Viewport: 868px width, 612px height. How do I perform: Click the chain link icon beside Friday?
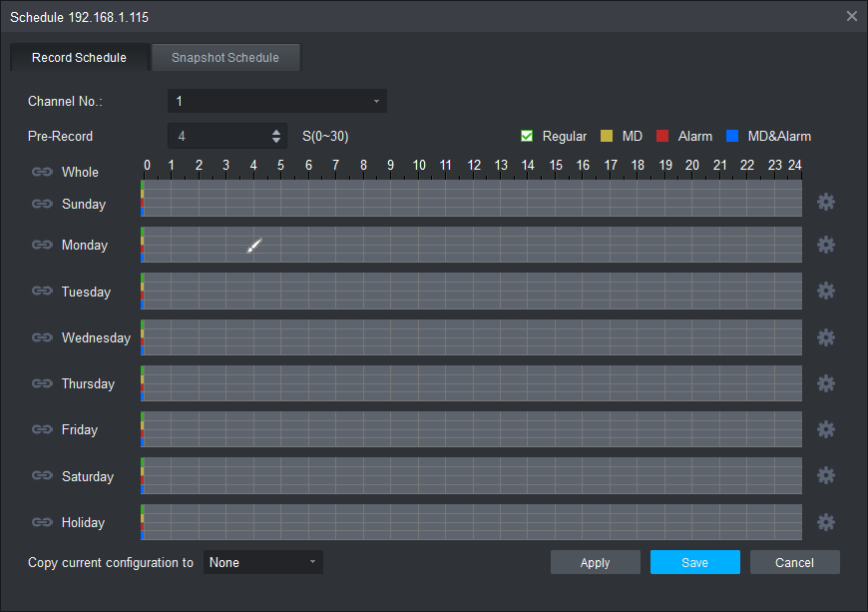[x=42, y=429]
